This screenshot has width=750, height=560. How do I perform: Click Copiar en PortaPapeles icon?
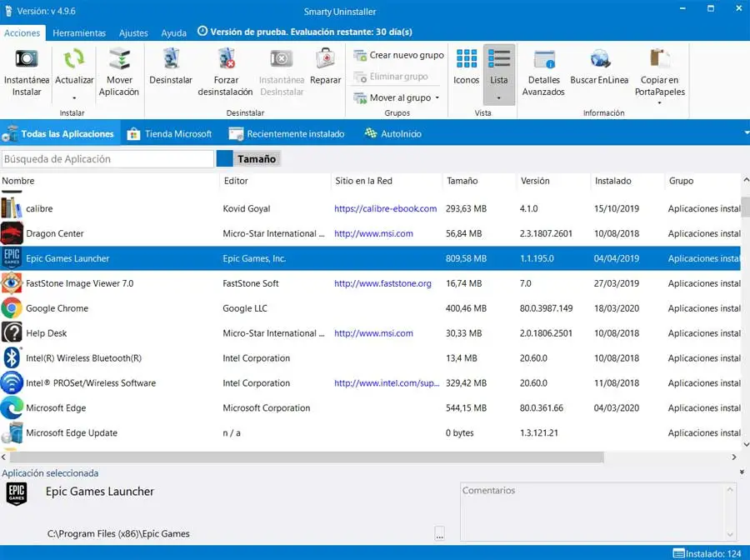[x=660, y=59]
